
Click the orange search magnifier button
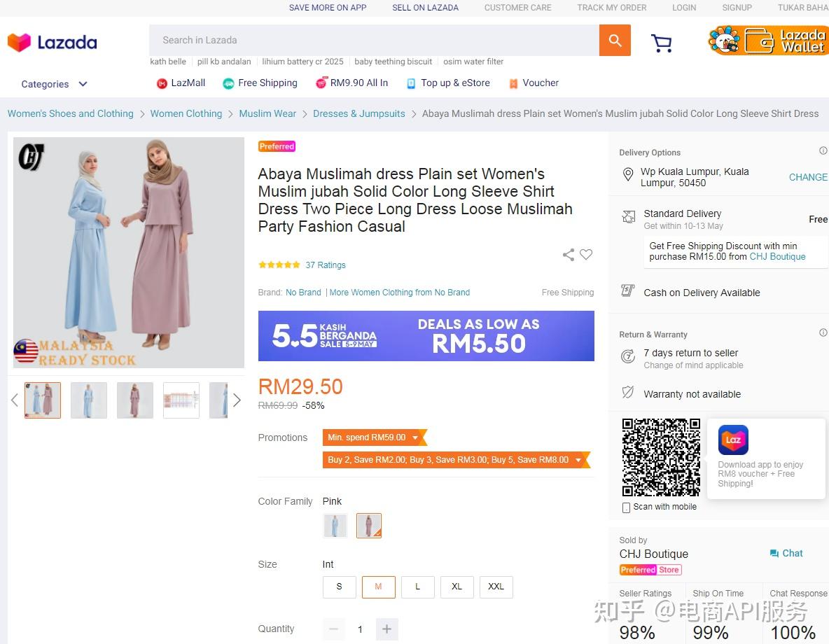pyautogui.click(x=615, y=41)
